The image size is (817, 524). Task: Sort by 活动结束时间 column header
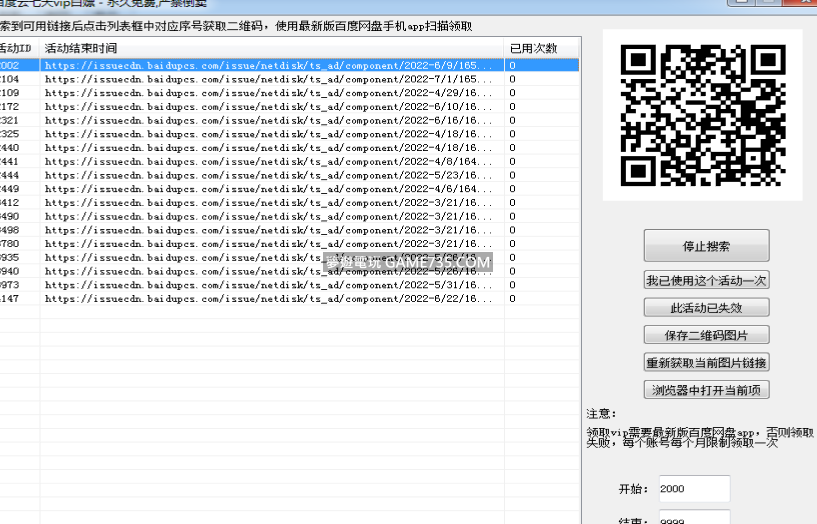pos(270,48)
